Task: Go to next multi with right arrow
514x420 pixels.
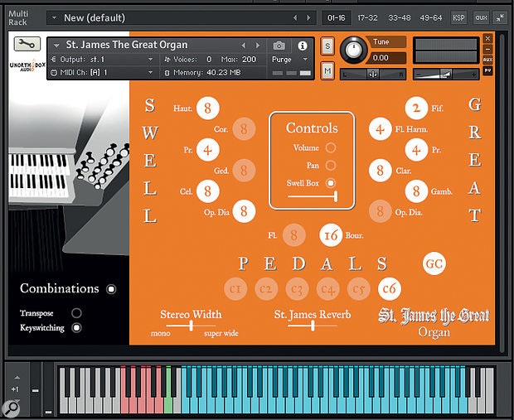Action: (x=308, y=17)
